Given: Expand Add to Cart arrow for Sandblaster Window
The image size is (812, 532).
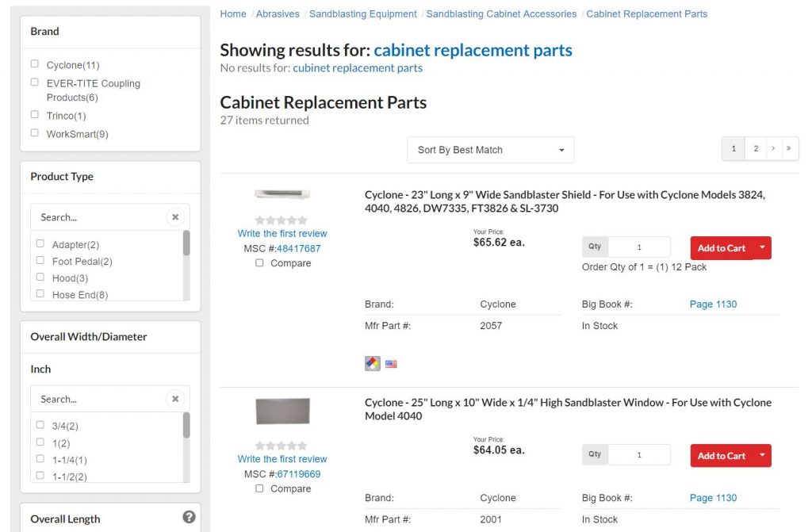Looking at the screenshot, I should pyautogui.click(x=762, y=455).
